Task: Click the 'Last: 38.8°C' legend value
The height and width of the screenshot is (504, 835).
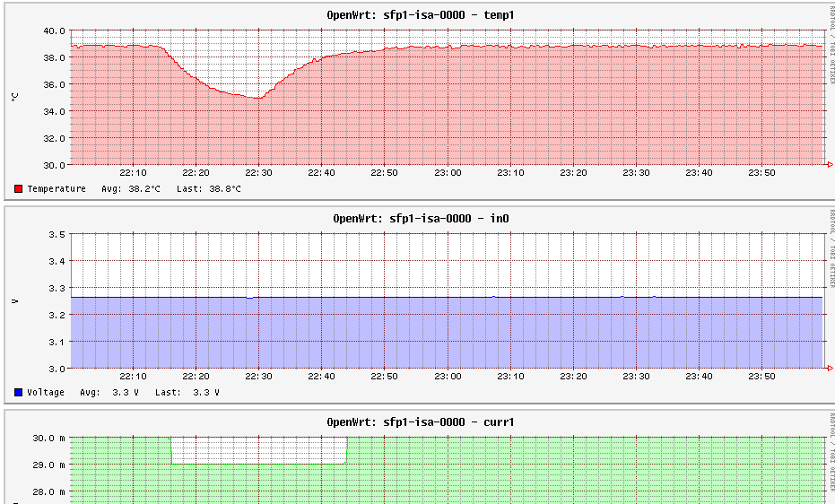Action: click(x=209, y=189)
